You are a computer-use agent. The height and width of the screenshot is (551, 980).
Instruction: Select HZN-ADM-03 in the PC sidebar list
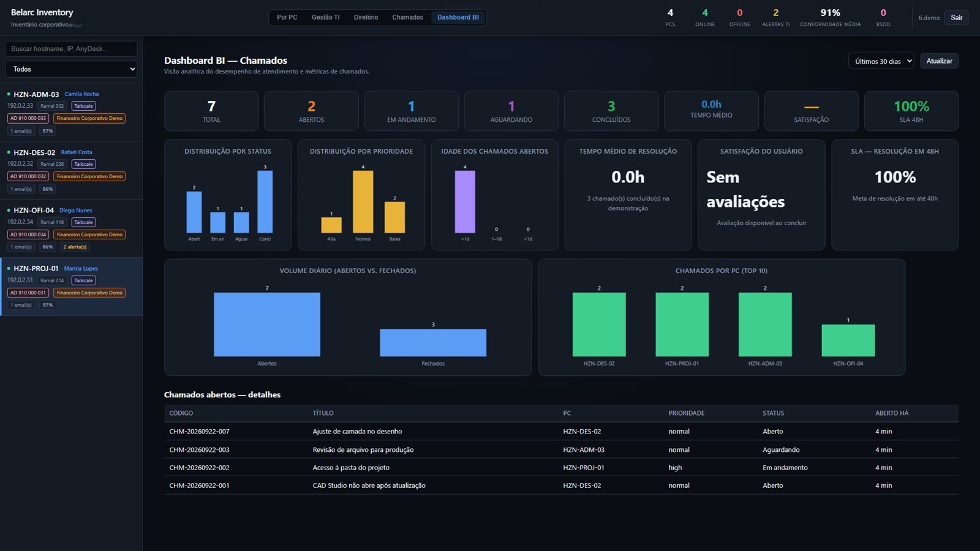pyautogui.click(x=71, y=112)
